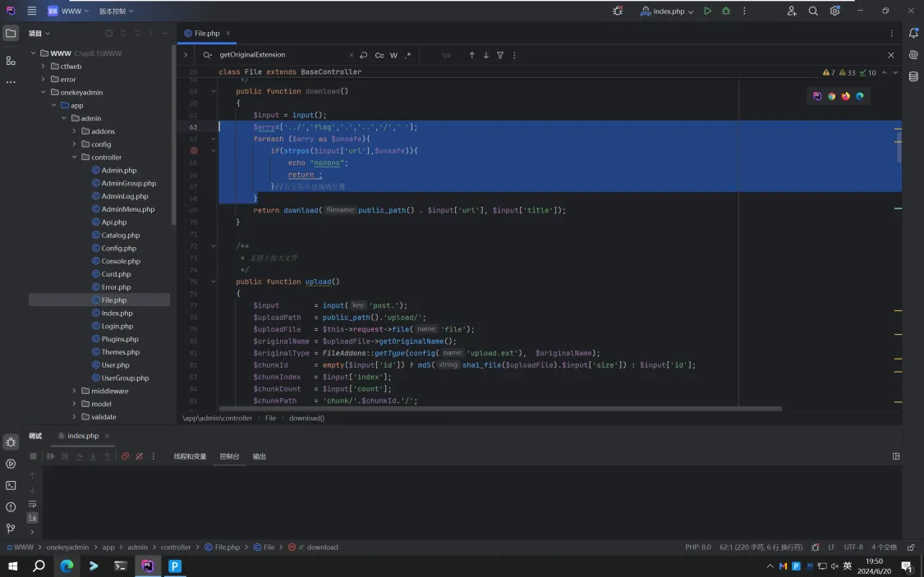Open Code With Me collaboration
The width and height of the screenshot is (924, 577).
point(792,11)
